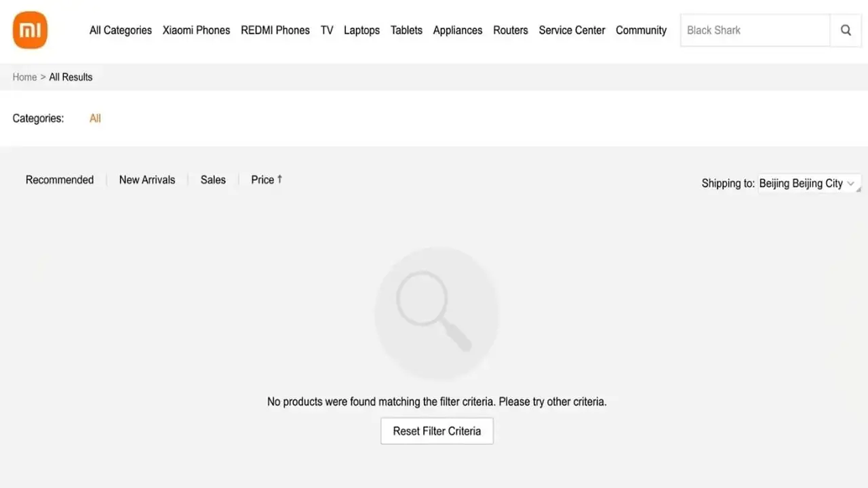Viewport: 868px width, 488px height.
Task: Open the Tablets category
Action: tap(406, 30)
